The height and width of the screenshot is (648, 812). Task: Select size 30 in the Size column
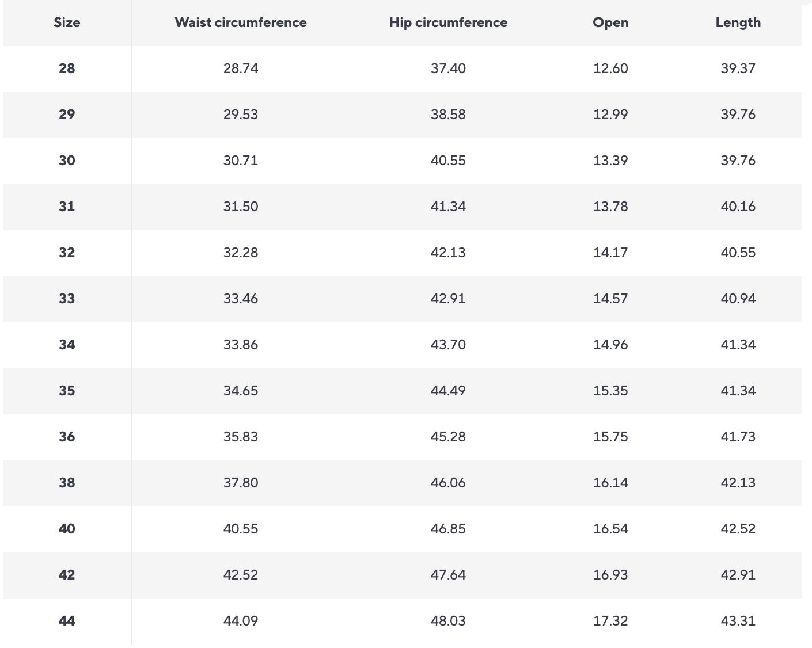67,161
